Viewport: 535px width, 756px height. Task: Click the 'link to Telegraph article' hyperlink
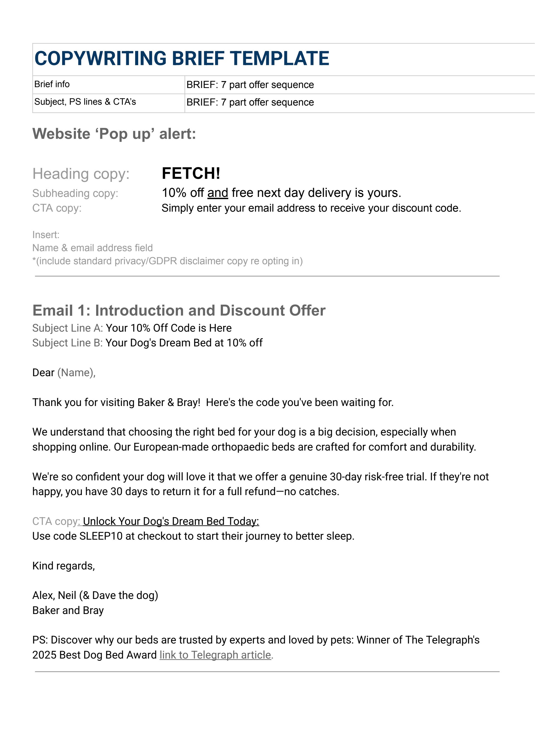[x=216, y=655]
